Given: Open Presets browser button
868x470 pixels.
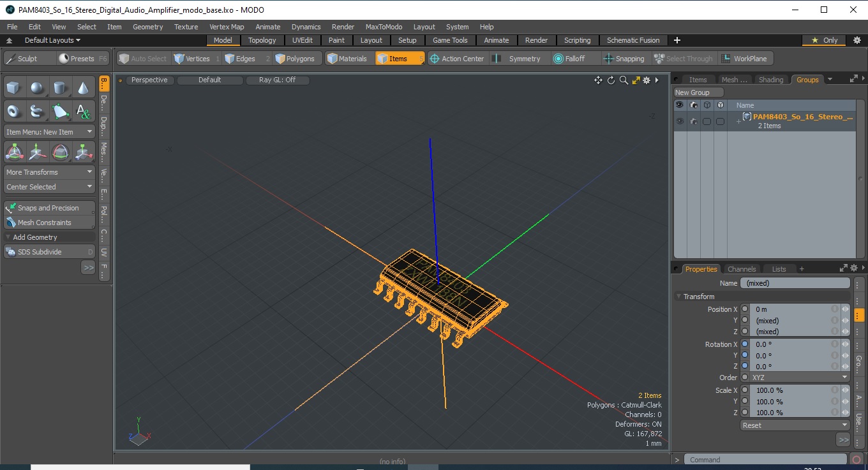Looking at the screenshot, I should 82,59.
